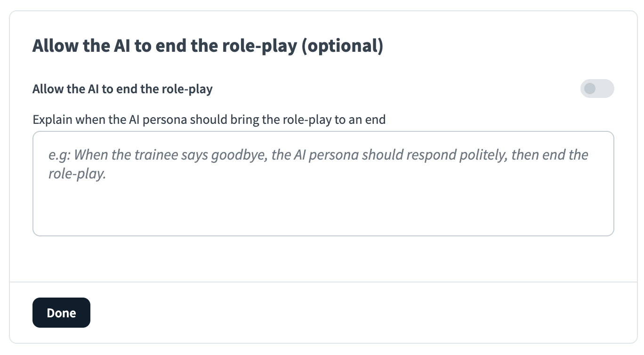Confirm settings with the dark Done button
Screen dimensions: 644x355
tap(61, 313)
